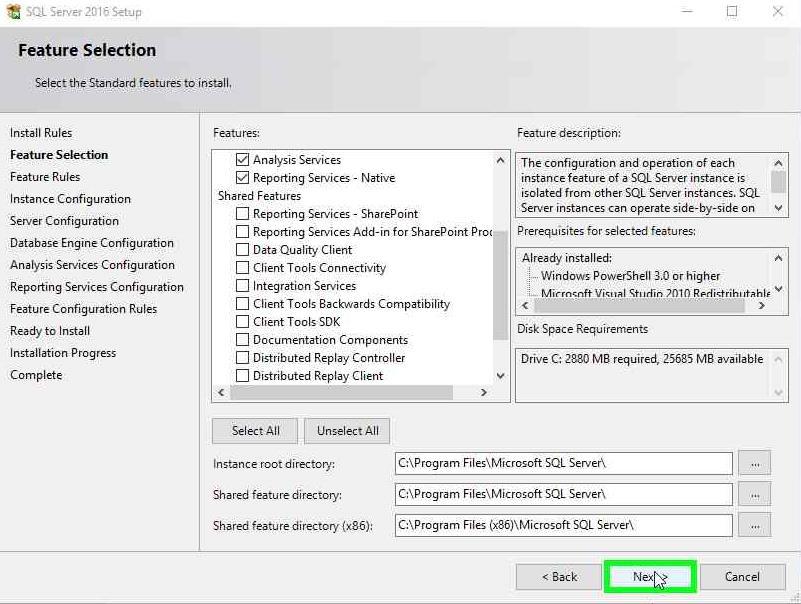Click the features list up scroll arrow

pos(501,160)
